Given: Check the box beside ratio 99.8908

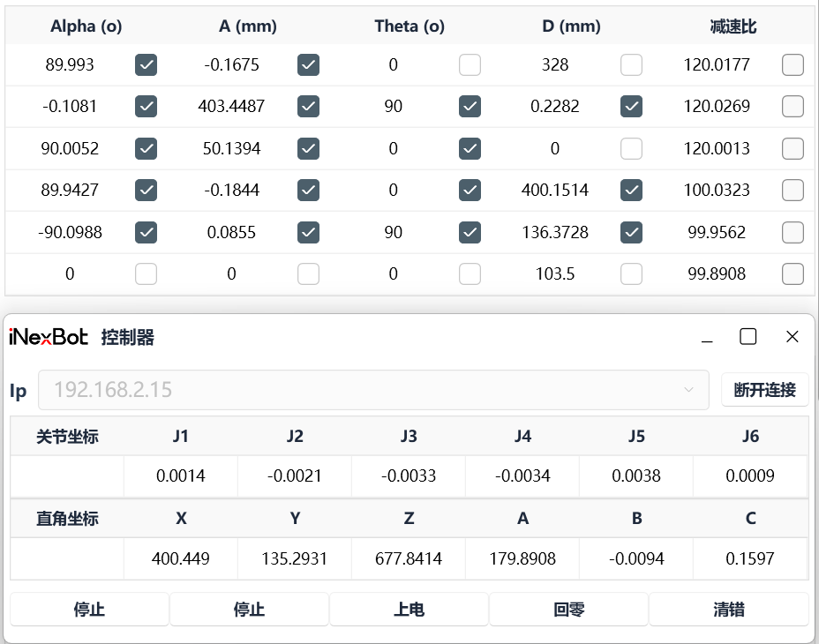Looking at the screenshot, I should click(x=793, y=273).
